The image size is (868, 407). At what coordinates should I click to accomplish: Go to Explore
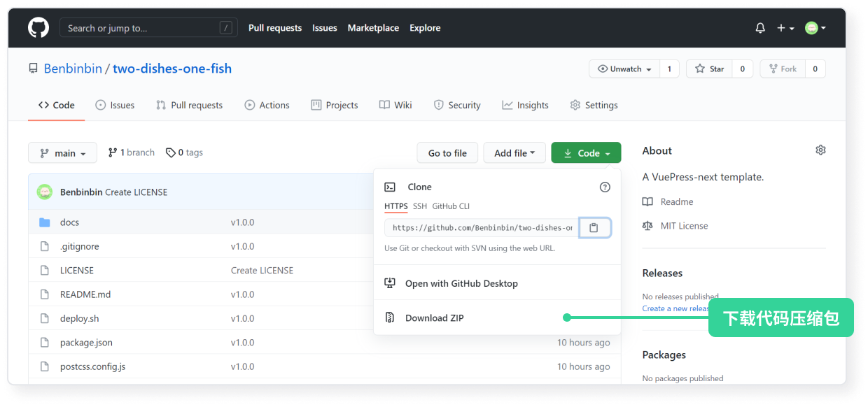tap(425, 28)
